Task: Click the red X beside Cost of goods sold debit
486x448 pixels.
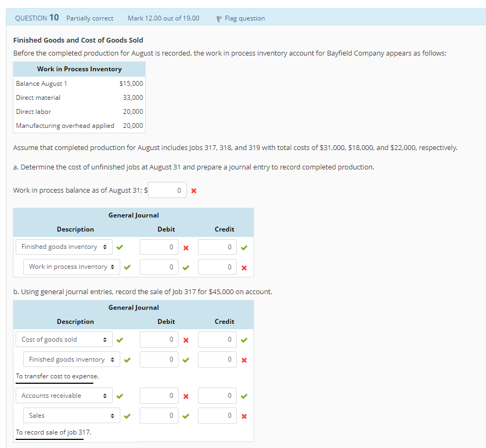Action: point(186,339)
